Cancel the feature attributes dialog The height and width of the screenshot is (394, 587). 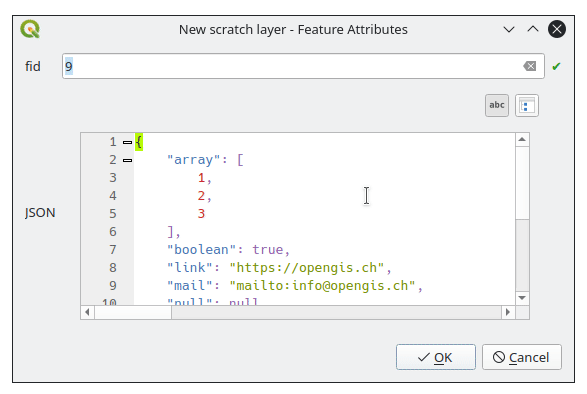[521, 357]
